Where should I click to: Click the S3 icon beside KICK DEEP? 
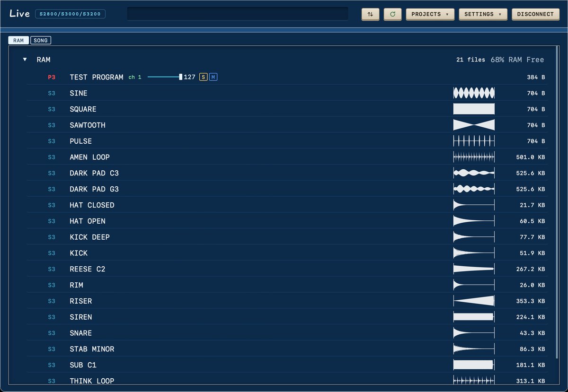point(52,237)
